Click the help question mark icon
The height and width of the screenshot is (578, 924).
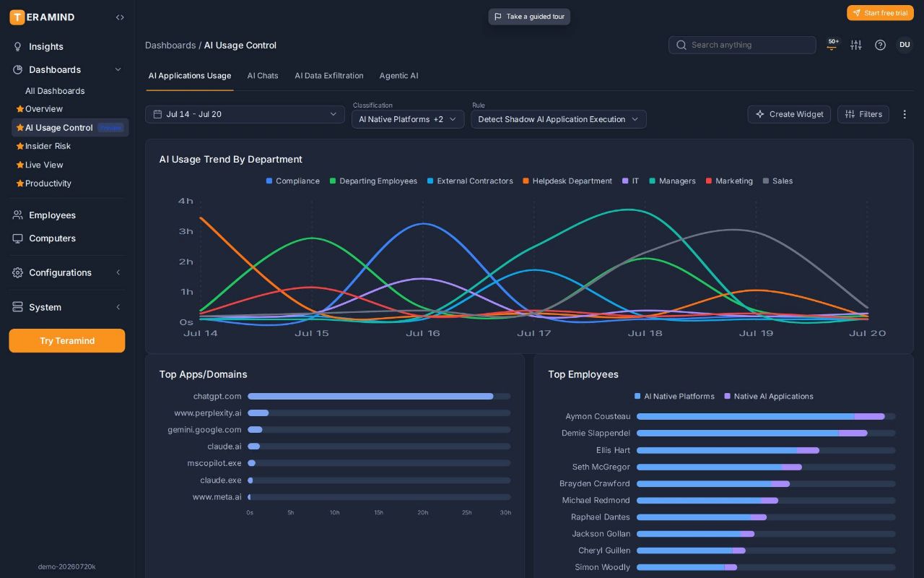[880, 45]
